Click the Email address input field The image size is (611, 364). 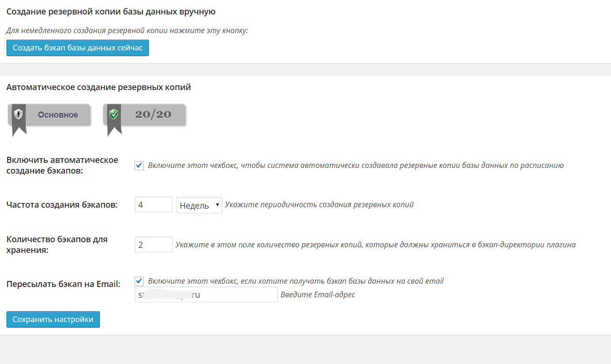pyautogui.click(x=206, y=295)
